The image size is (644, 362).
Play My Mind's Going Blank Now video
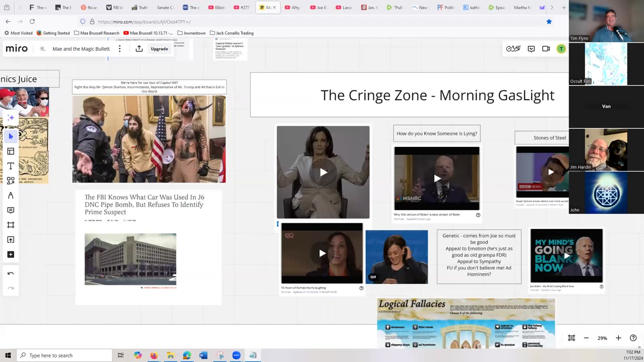coord(567,255)
